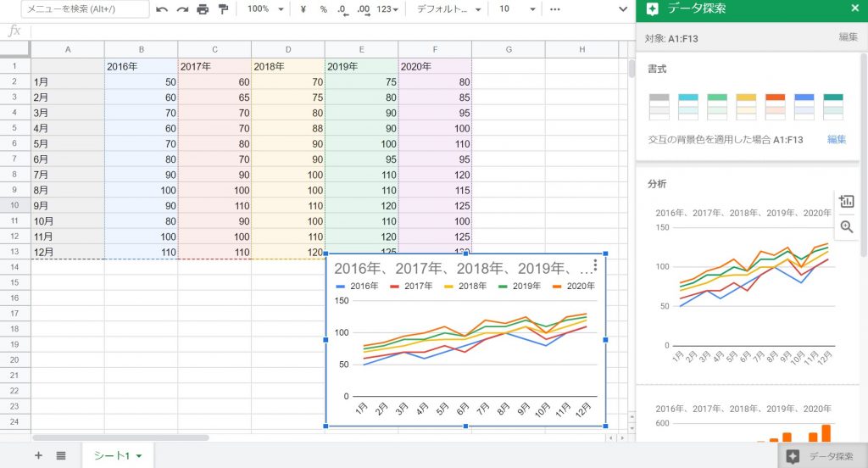Zoom the analysis line chart preview
Viewport: 868px width, 468px height.
pyautogui.click(x=847, y=226)
